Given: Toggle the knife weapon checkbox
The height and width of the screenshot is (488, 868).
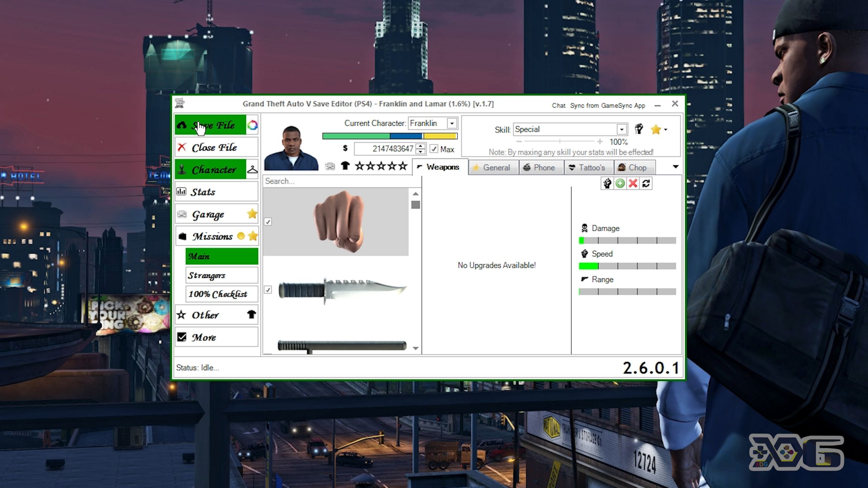Looking at the screenshot, I should click(268, 290).
